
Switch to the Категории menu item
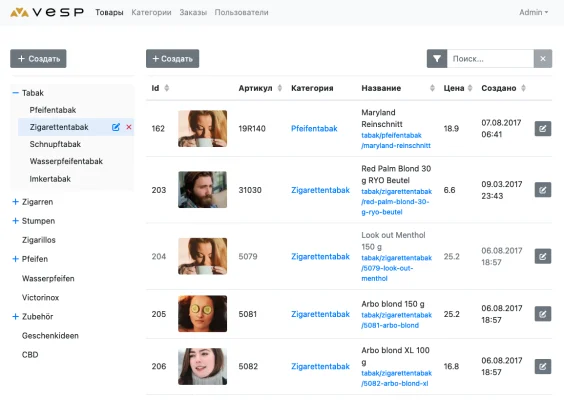(151, 12)
